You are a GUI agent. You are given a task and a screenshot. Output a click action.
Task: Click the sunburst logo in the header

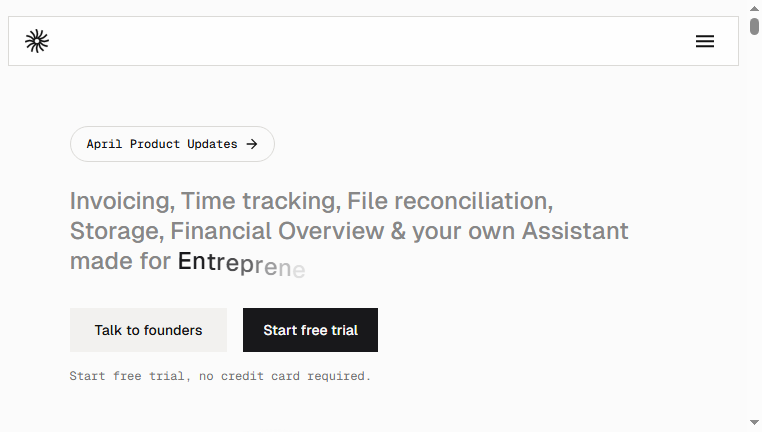(x=37, y=41)
